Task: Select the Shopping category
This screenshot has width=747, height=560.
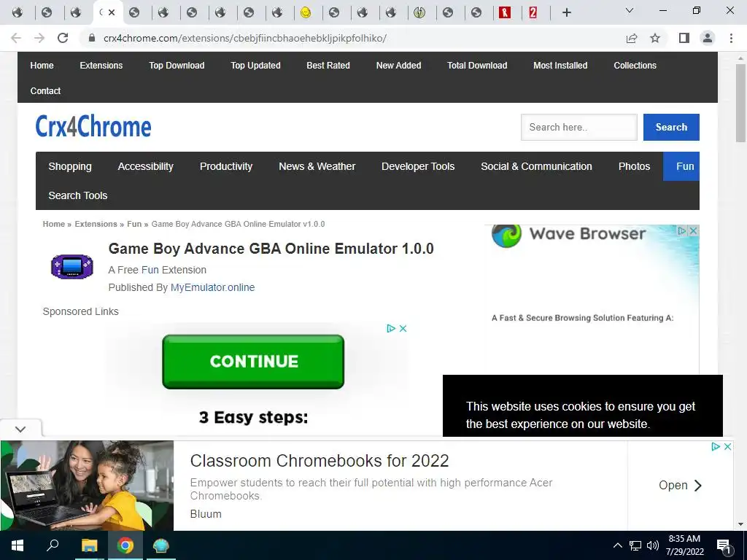Action: [70, 166]
